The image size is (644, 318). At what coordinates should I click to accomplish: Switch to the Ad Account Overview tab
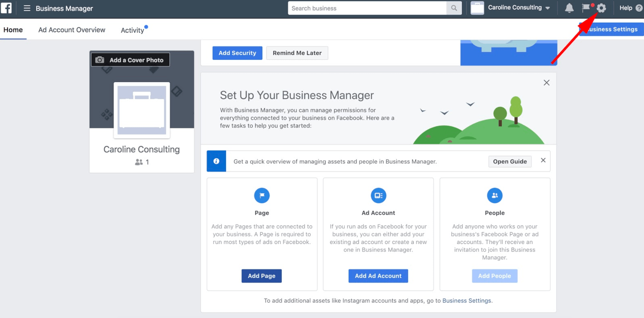72,30
